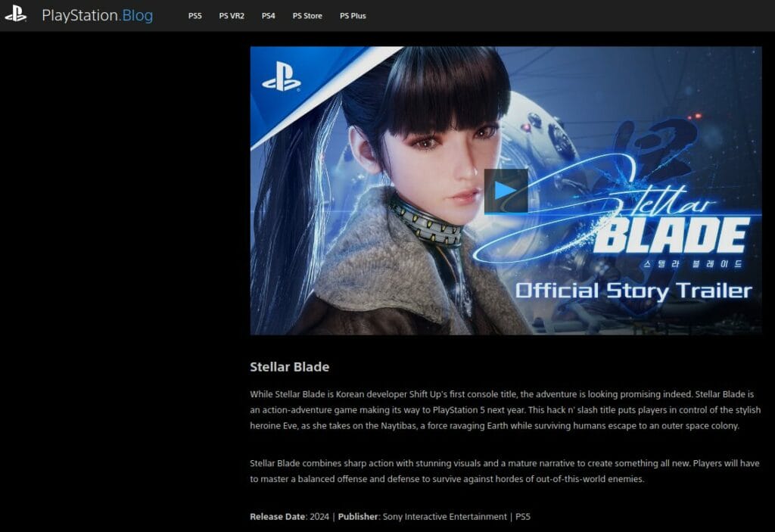Click the Official Story Trailer caption
The height and width of the screenshot is (532, 775).
pos(633,291)
